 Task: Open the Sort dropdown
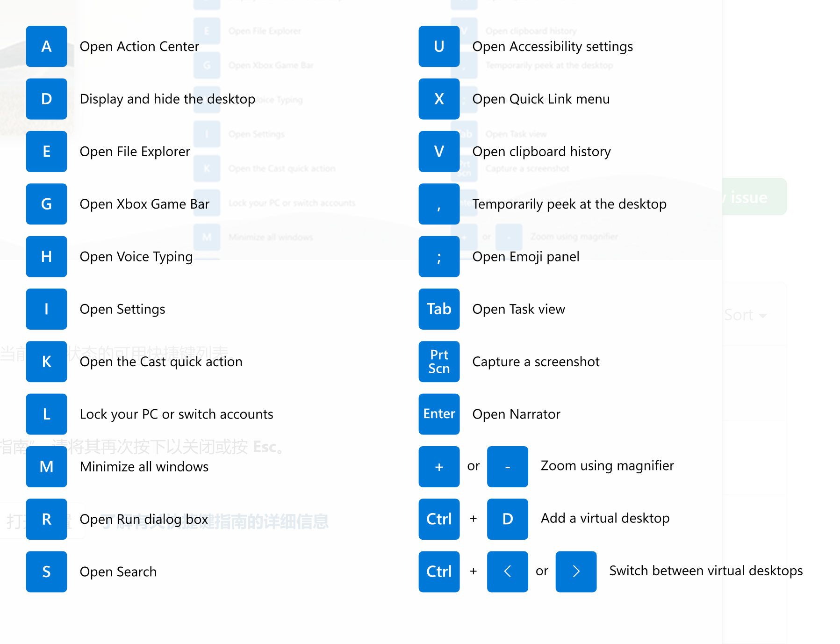click(745, 315)
